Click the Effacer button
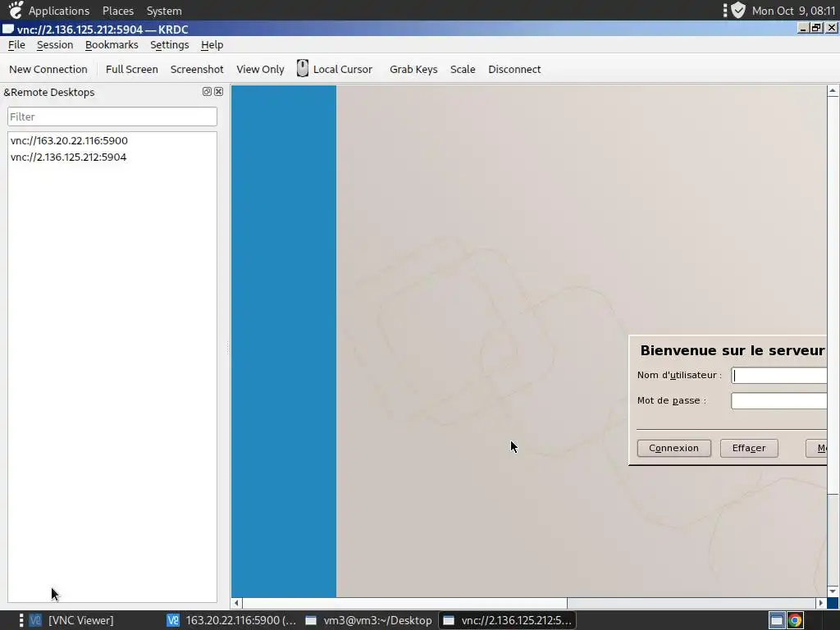 749,448
